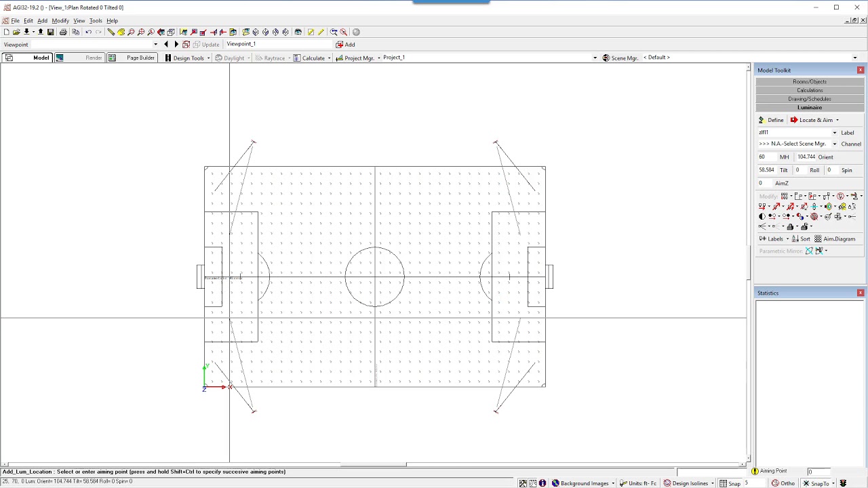Undo the last action
The image size is (868, 488).
tap(88, 32)
